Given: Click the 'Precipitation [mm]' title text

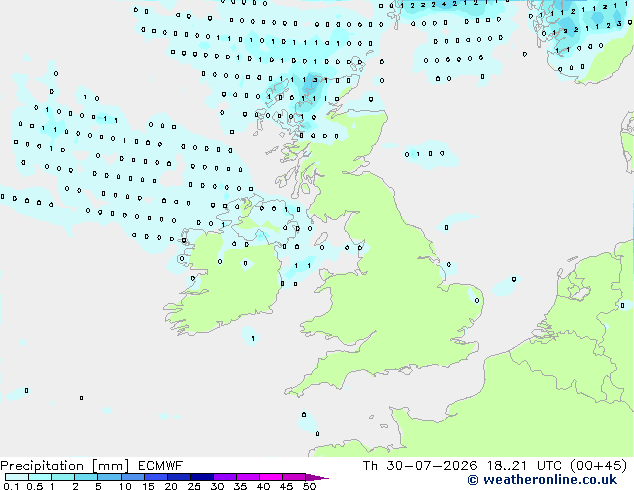Looking at the screenshot, I should point(65,466).
